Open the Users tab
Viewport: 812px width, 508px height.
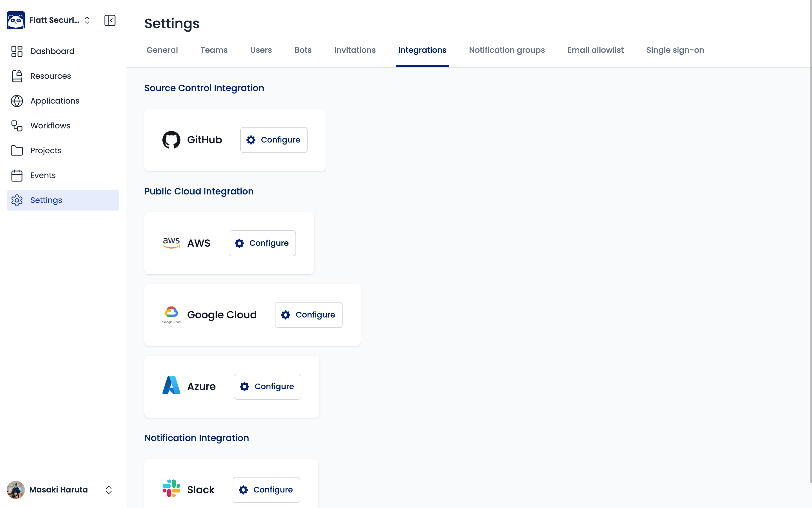(261, 50)
